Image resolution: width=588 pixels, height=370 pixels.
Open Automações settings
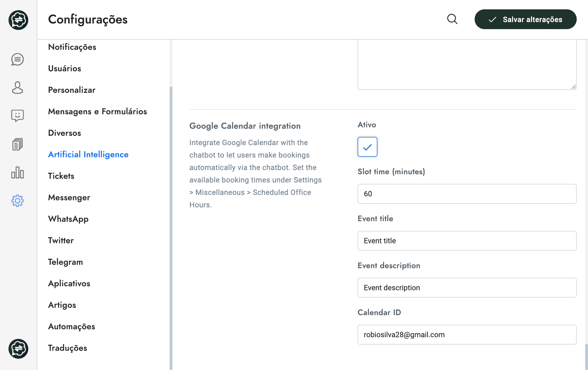(72, 326)
